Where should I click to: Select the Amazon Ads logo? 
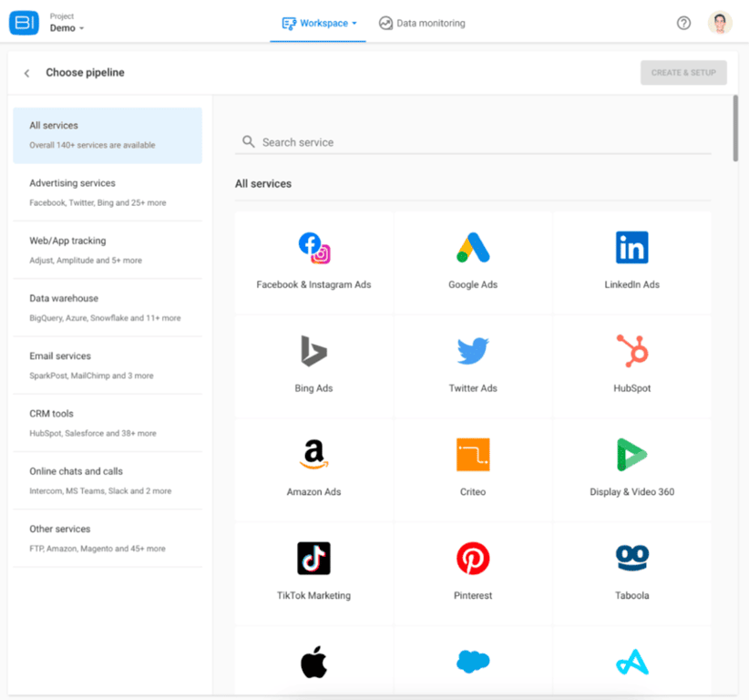[313, 455]
